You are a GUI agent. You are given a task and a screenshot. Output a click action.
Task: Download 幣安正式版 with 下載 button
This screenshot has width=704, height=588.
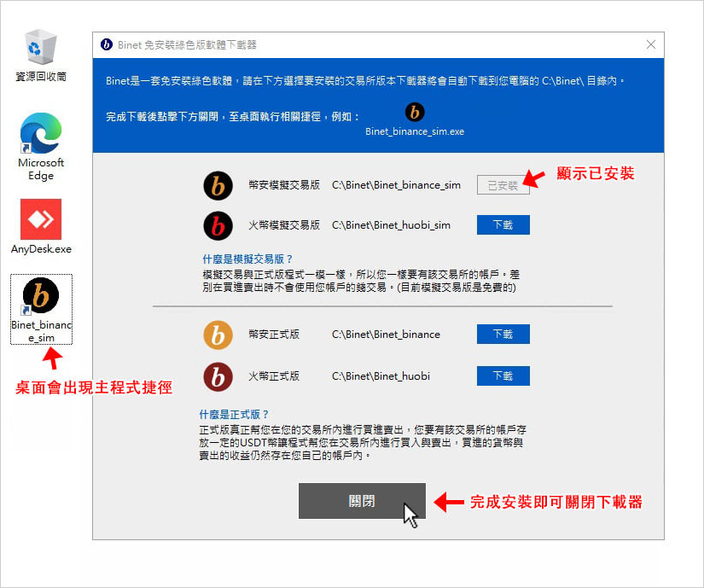[503, 334]
